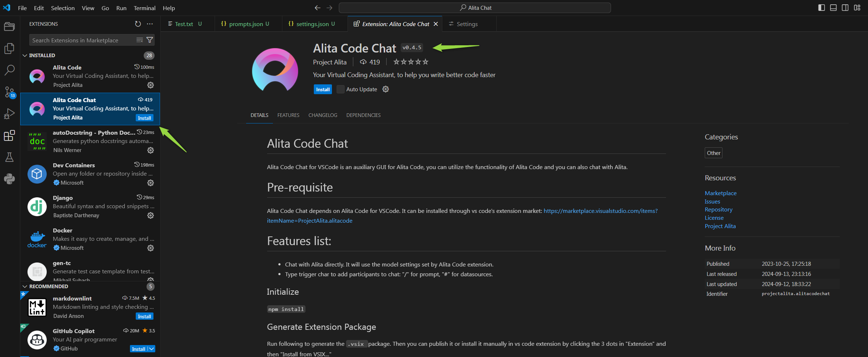Open GitHub Copilot install dropdown arrow
The height and width of the screenshot is (357, 868).
152,349
